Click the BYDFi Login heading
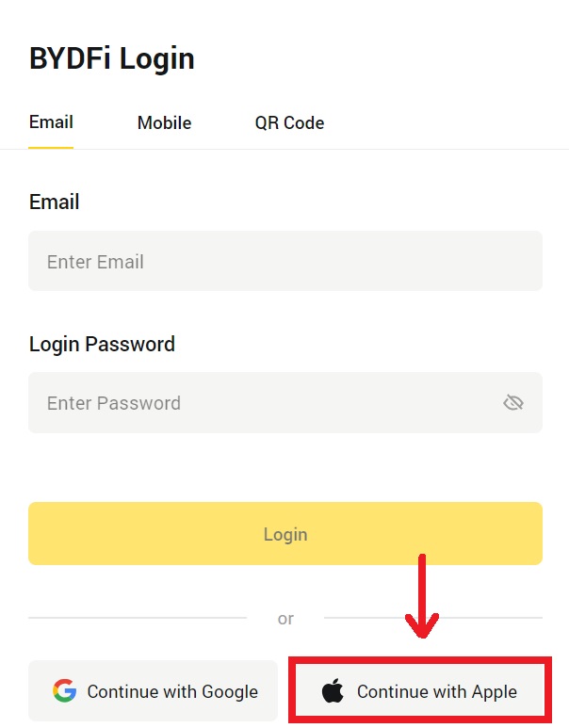Viewport: 569px width, 728px height. point(111,58)
